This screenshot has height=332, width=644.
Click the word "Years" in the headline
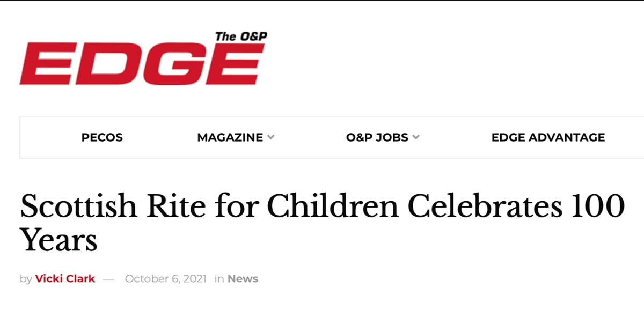pos(59,240)
